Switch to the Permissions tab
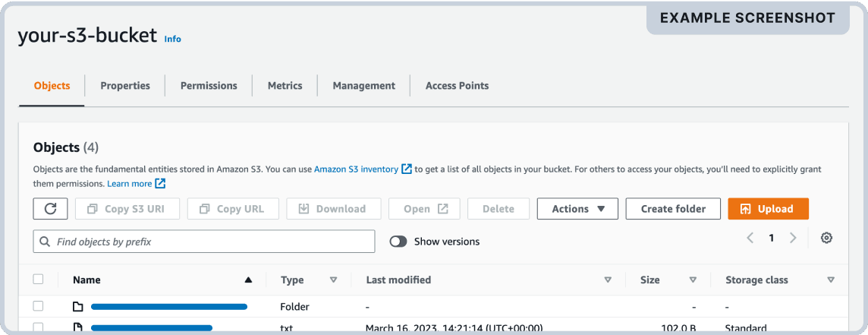Viewport: 868px width, 335px height. pos(209,86)
